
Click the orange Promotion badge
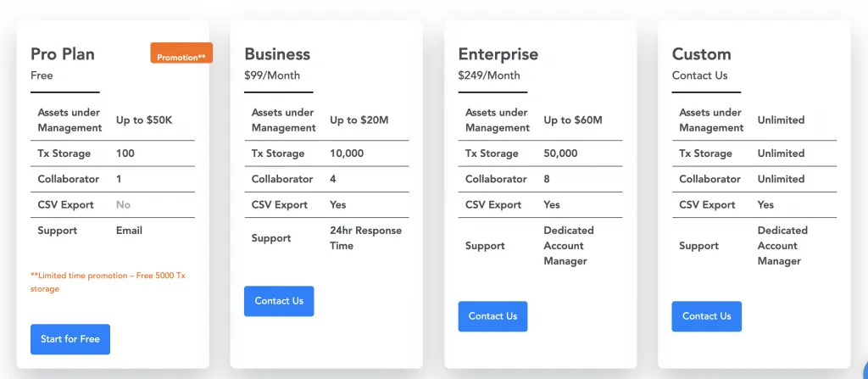pyautogui.click(x=181, y=53)
